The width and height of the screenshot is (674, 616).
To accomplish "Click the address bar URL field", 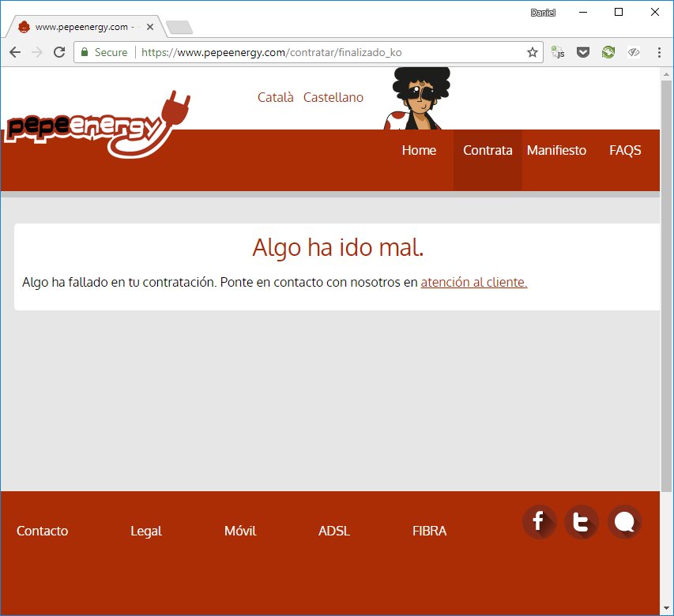I will click(x=316, y=51).
